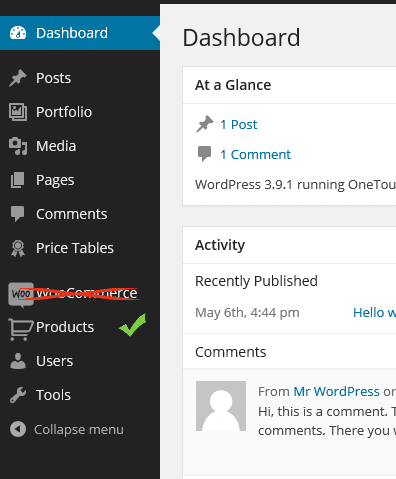Go to the Users menu
The image size is (396, 479).
pyautogui.click(x=80, y=361)
